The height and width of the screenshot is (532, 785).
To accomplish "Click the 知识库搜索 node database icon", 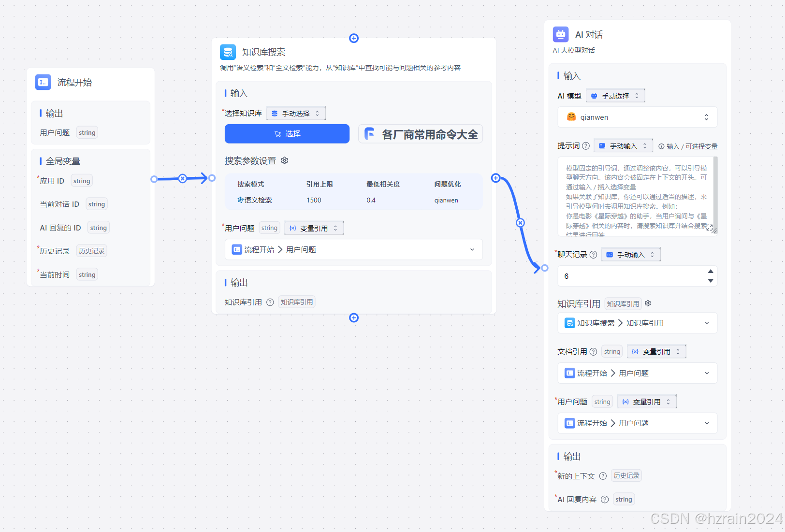I will pos(228,52).
